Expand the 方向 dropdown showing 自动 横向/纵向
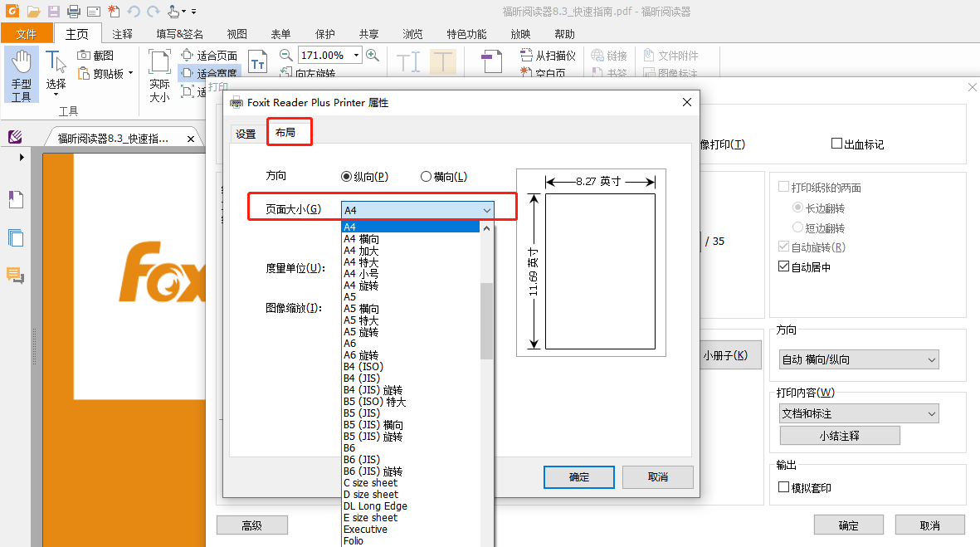The image size is (980, 547). coord(859,360)
